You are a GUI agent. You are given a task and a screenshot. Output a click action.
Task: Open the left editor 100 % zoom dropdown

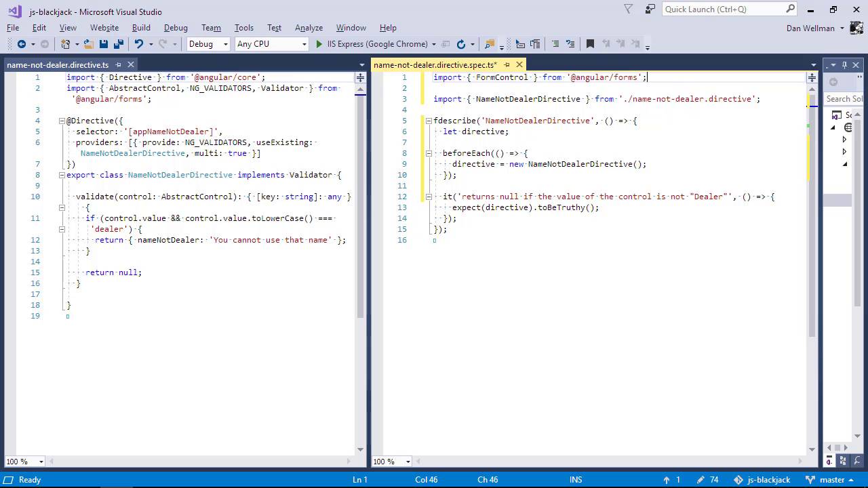(41, 462)
